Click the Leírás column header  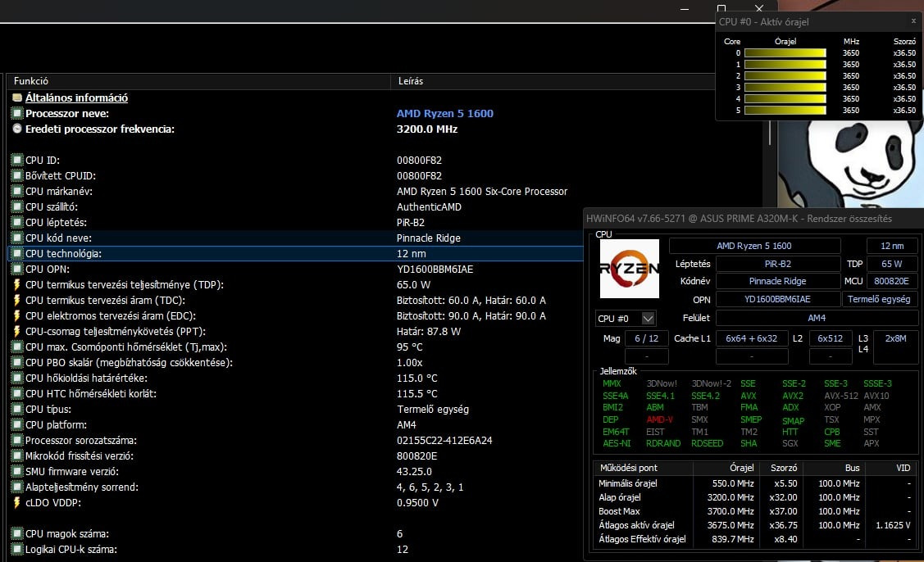553,81
